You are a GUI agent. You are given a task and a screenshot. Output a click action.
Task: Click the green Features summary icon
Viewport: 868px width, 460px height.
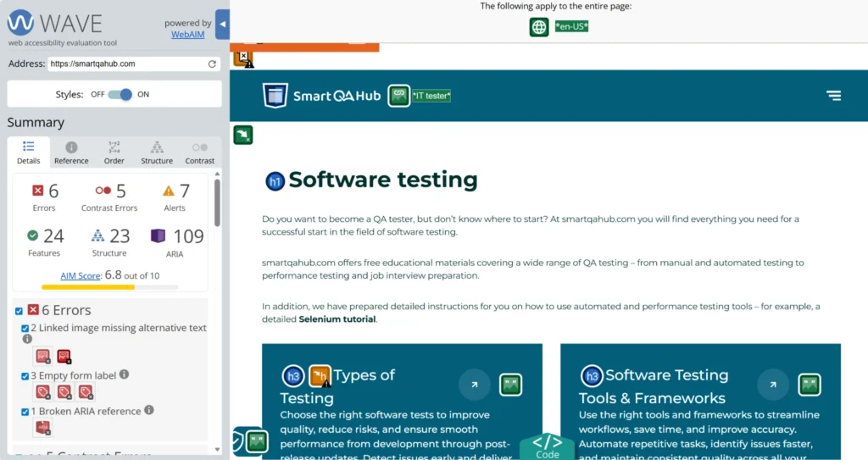click(x=33, y=236)
